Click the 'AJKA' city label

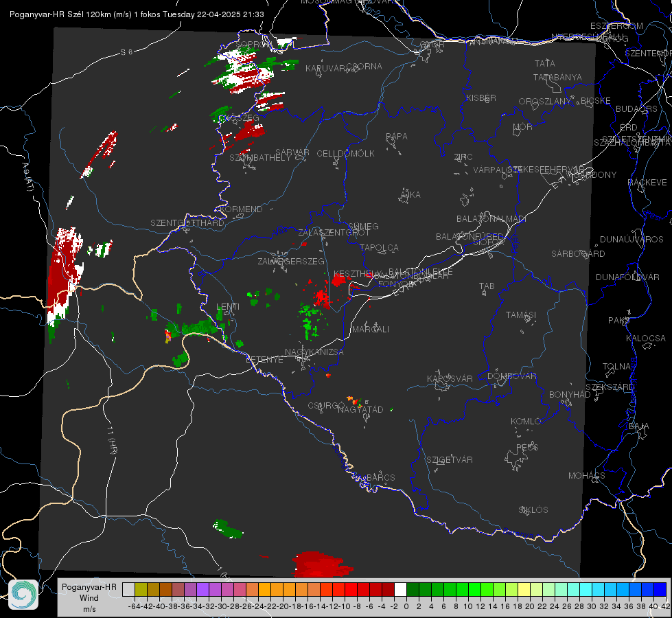(410, 195)
